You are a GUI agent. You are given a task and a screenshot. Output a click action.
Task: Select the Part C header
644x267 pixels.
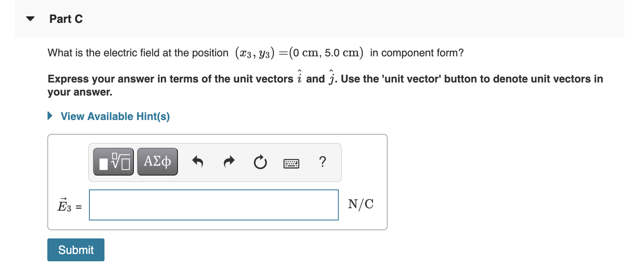[x=66, y=19]
